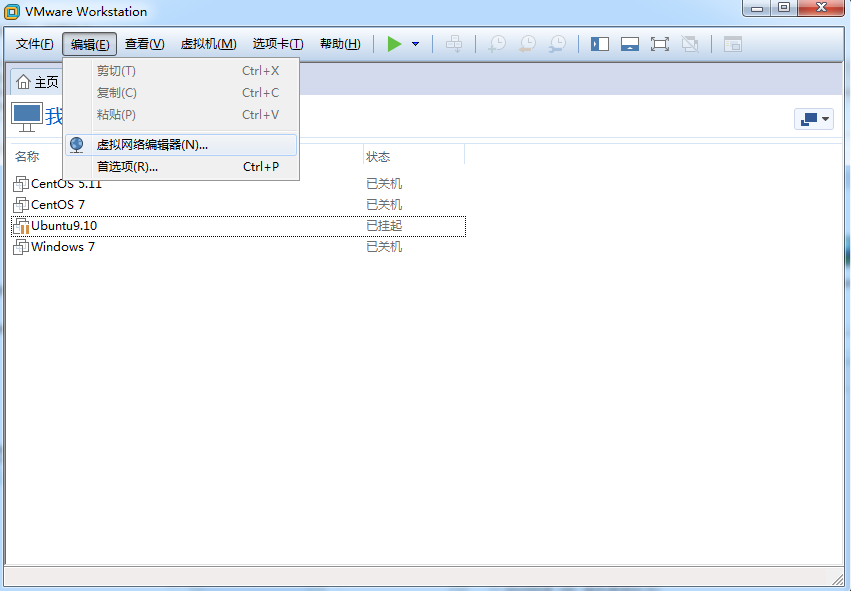This screenshot has height=591, width=851.
Task: Click the Unity mode toolbar icon
Action: pyautogui.click(x=690, y=44)
